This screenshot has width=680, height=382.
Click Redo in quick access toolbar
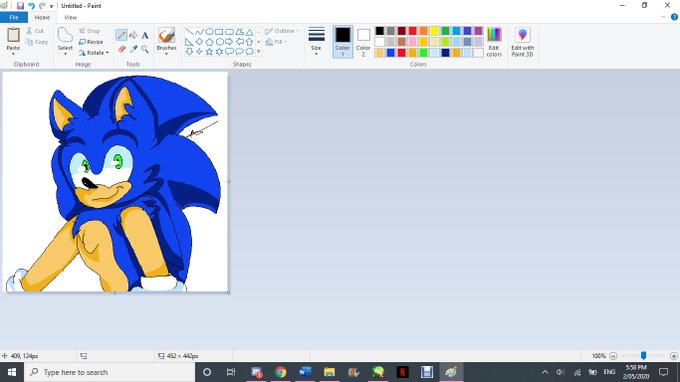tap(42, 6)
